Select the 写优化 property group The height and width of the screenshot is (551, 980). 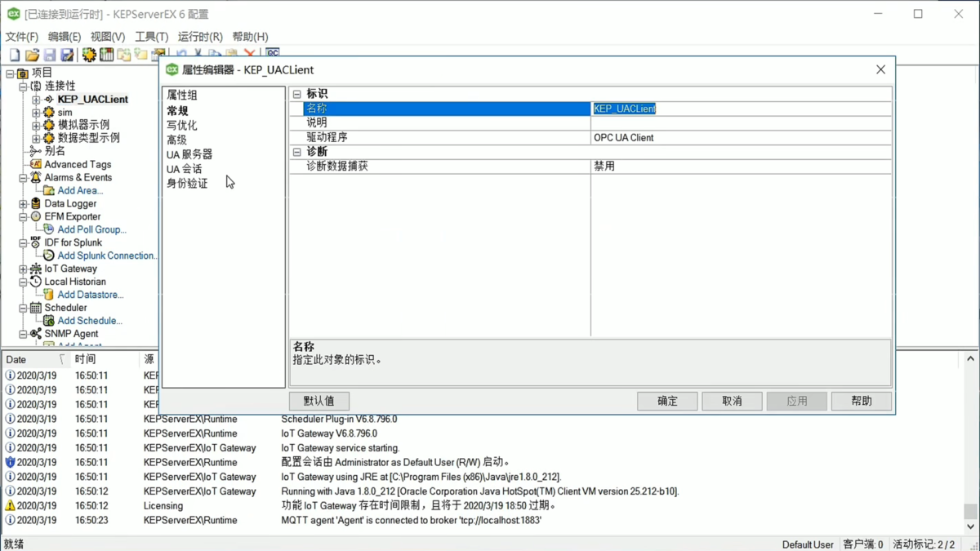(182, 126)
